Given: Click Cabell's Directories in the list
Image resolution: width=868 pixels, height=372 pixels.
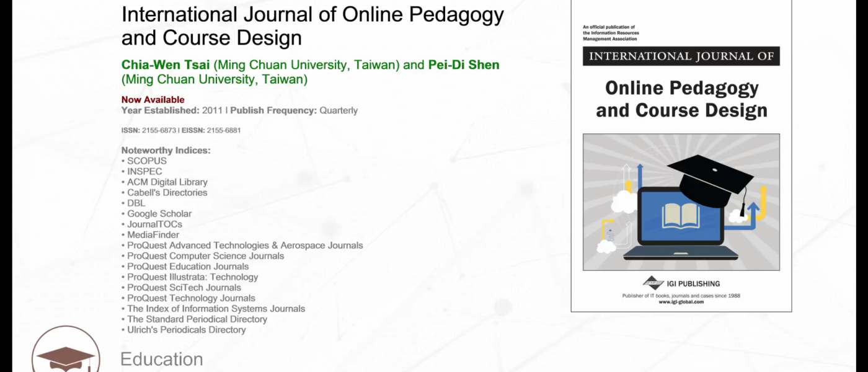Looking at the screenshot, I should click(x=167, y=193).
